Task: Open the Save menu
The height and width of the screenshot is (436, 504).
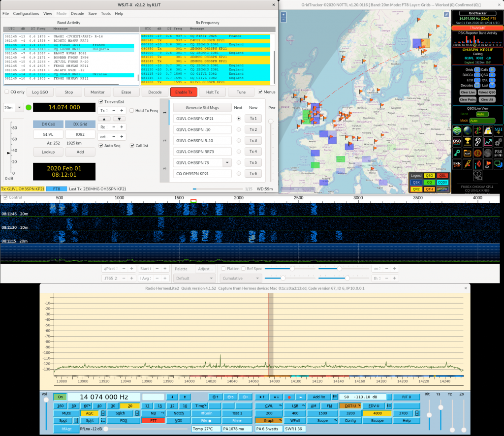Action: [93, 13]
